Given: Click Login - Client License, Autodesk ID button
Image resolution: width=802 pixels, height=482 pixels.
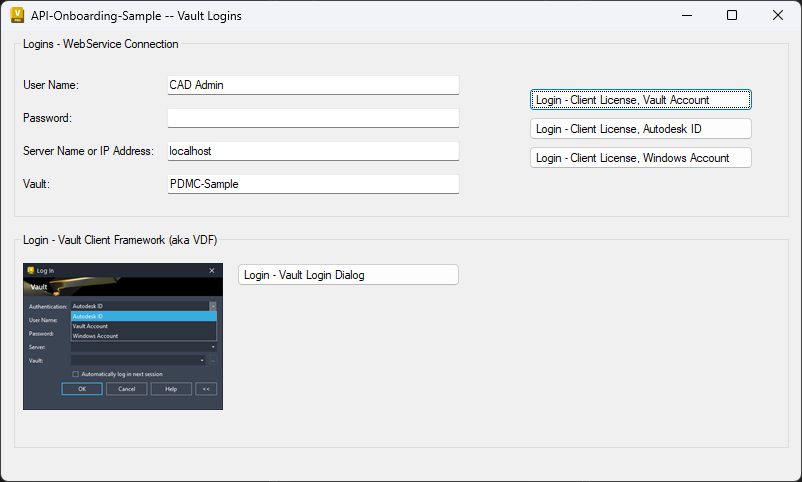Looking at the screenshot, I should point(640,129).
